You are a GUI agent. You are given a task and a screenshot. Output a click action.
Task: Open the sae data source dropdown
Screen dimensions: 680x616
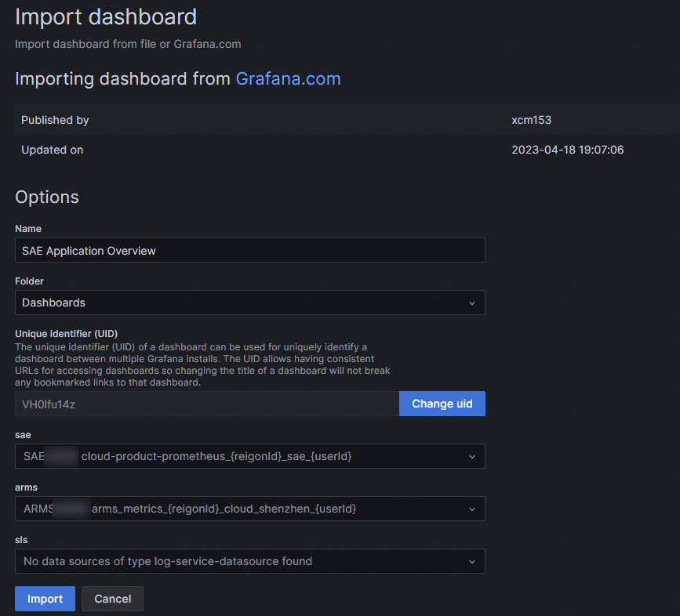click(x=249, y=456)
